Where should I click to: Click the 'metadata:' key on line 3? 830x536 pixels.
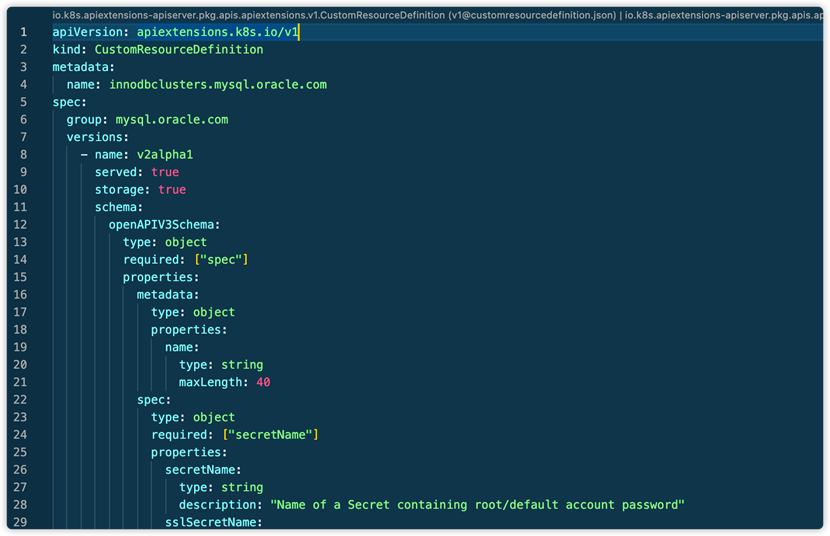click(83, 67)
